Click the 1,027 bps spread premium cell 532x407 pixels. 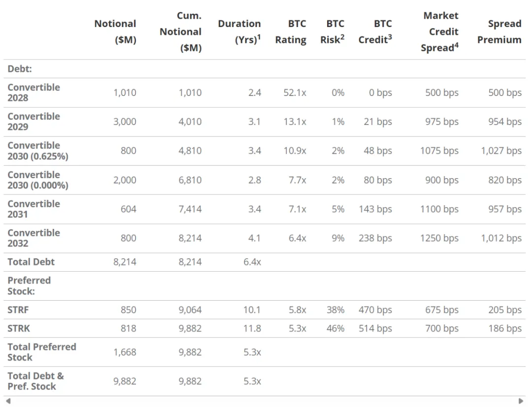point(501,151)
